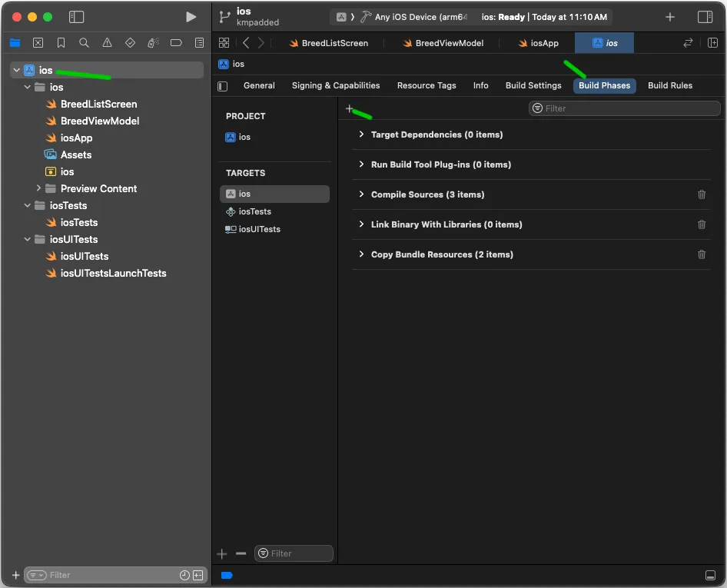Image resolution: width=727 pixels, height=588 pixels.
Task: Switch to Build Settings tab
Action: coord(533,86)
